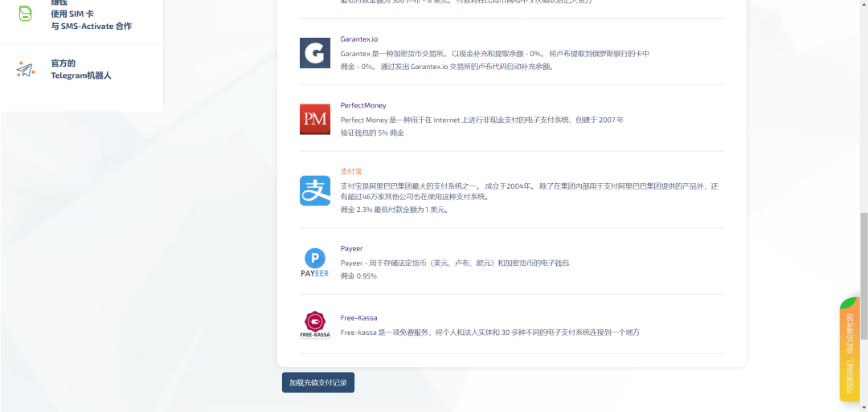868x412 pixels.
Task: Click the PerfectMoney PM logo
Action: pyautogui.click(x=315, y=119)
